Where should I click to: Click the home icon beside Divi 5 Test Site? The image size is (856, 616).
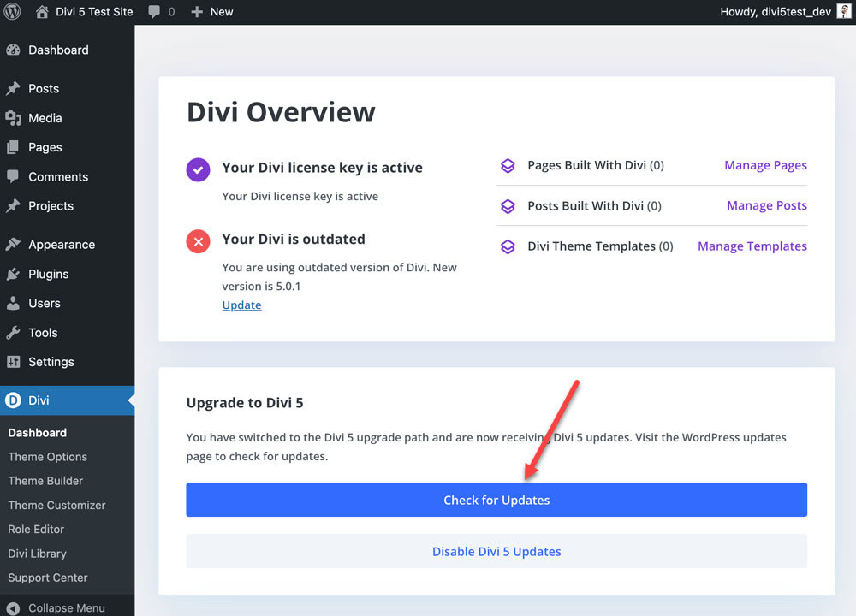pos(42,11)
